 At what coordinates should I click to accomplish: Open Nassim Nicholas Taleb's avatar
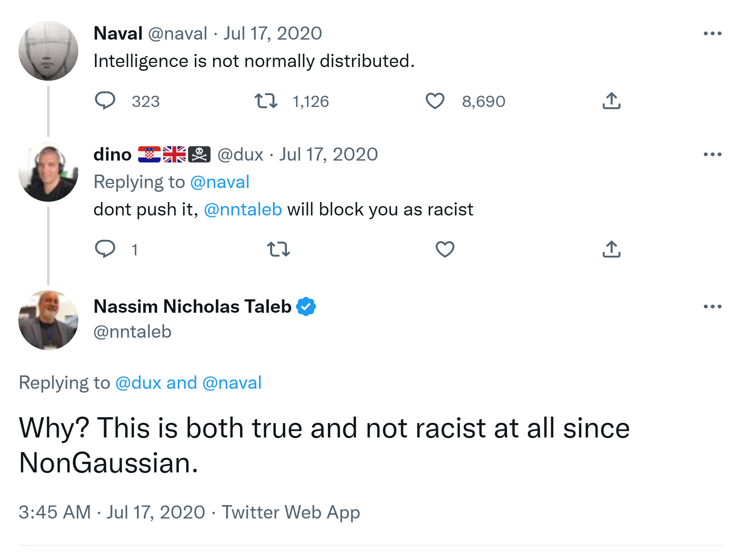coord(48,320)
